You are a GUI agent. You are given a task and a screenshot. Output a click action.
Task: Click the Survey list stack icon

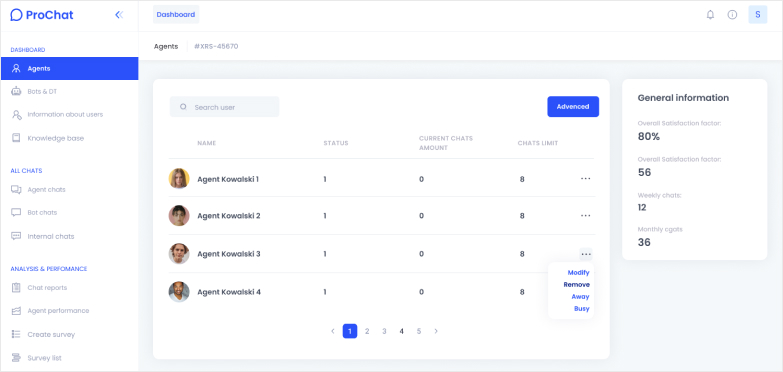point(16,358)
